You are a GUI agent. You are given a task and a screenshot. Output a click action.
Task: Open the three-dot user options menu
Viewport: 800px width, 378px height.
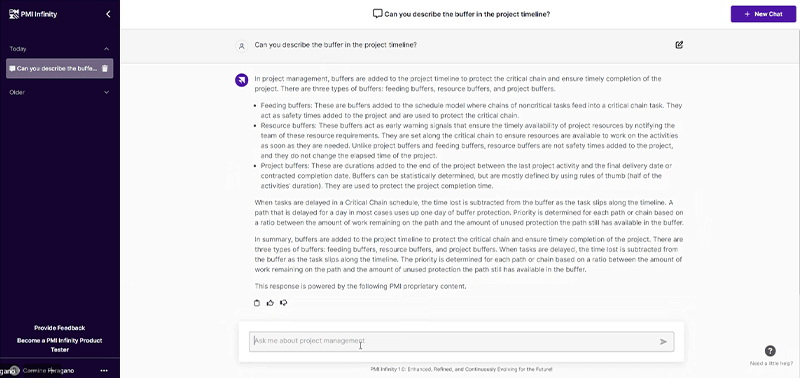[104, 371]
